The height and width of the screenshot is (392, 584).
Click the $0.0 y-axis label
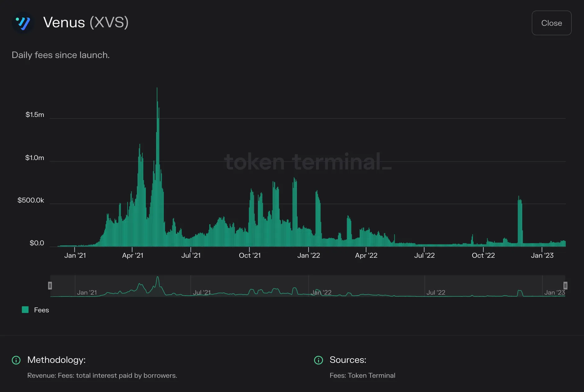pos(37,243)
